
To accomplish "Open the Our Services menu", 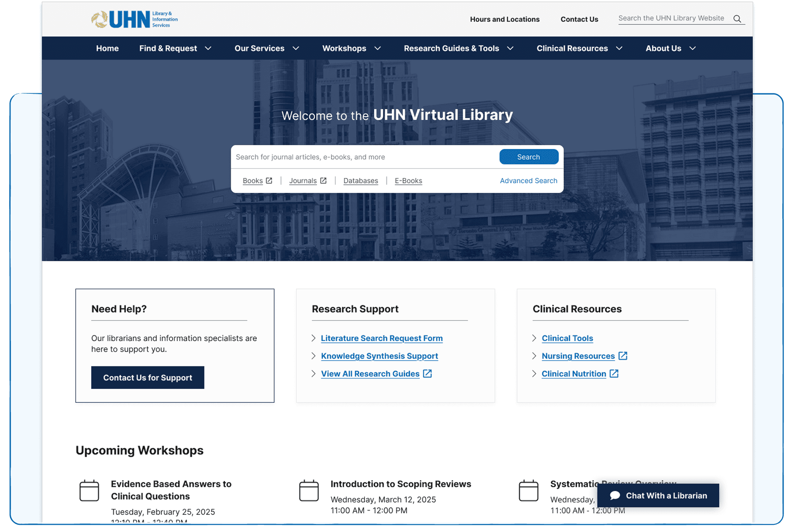I will (x=259, y=48).
